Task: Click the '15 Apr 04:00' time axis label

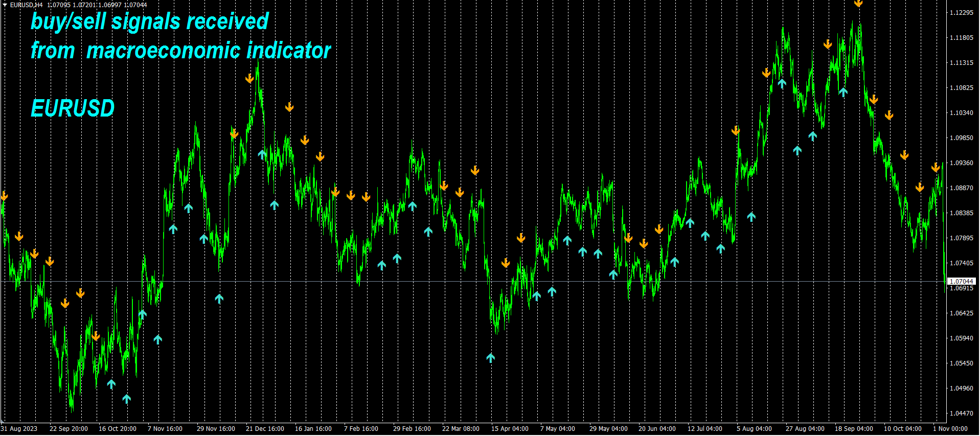Action: point(510,429)
